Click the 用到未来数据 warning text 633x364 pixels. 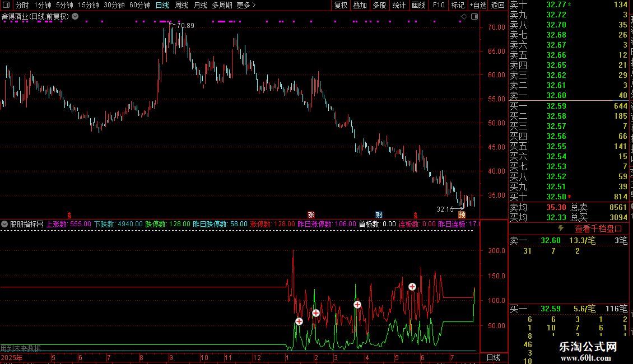(x=21, y=348)
